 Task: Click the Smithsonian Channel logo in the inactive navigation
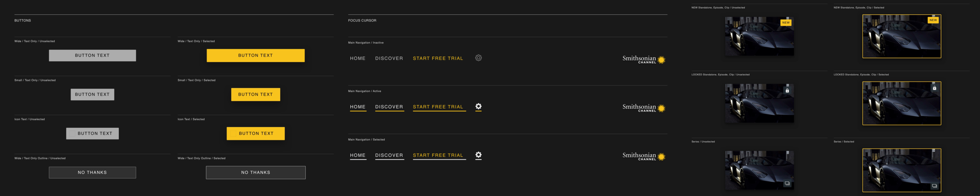644,59
